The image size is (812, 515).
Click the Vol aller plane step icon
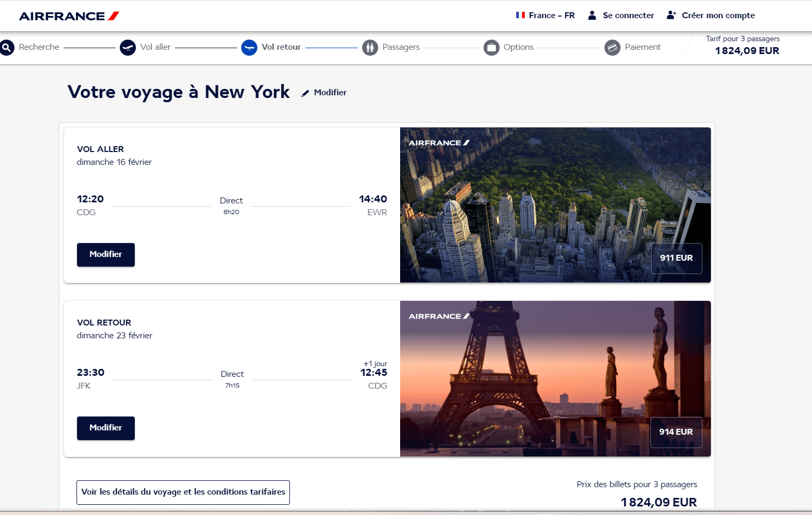tap(128, 47)
